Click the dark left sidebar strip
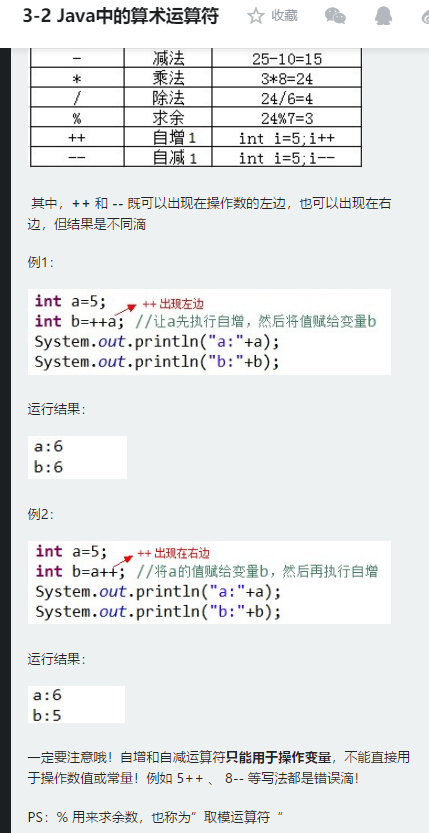The height and width of the screenshot is (833, 429). (x=5, y=440)
